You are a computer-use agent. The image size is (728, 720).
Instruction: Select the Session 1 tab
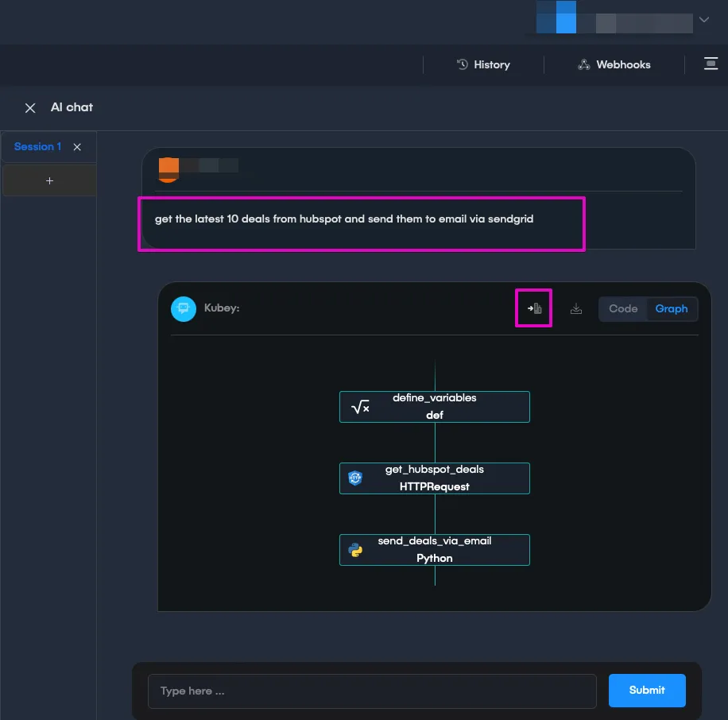37,147
